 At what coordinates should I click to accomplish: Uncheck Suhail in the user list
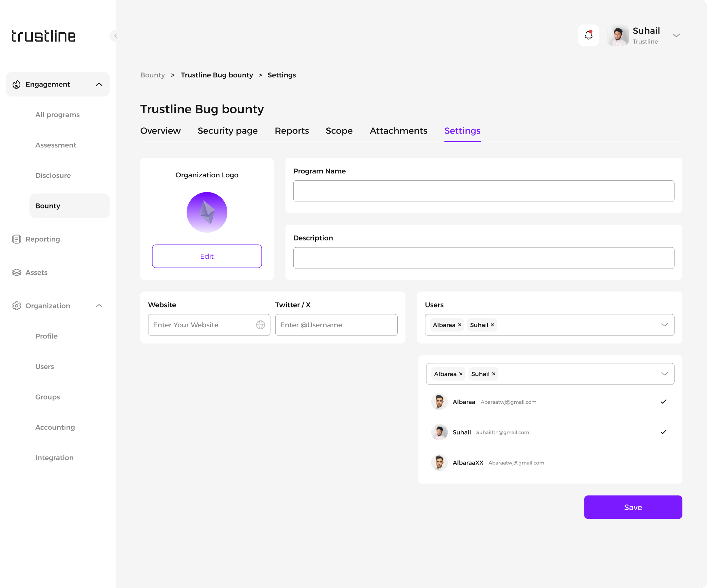point(663,432)
